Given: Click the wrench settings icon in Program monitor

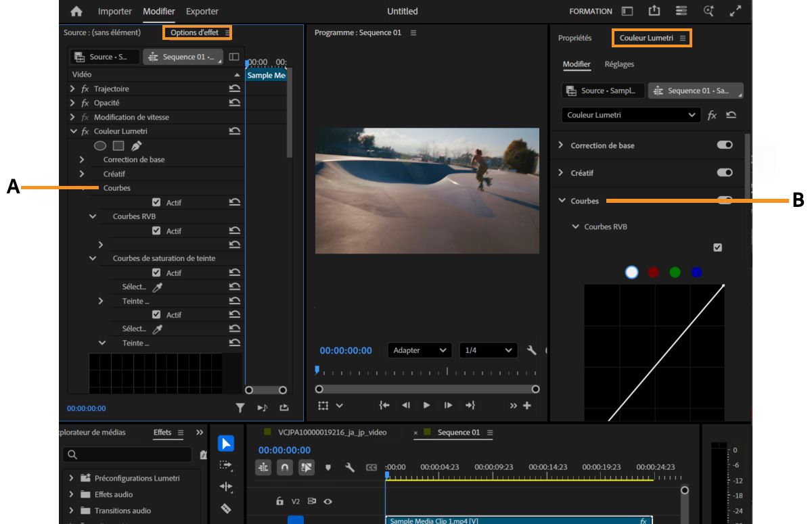Looking at the screenshot, I should pyautogui.click(x=531, y=350).
